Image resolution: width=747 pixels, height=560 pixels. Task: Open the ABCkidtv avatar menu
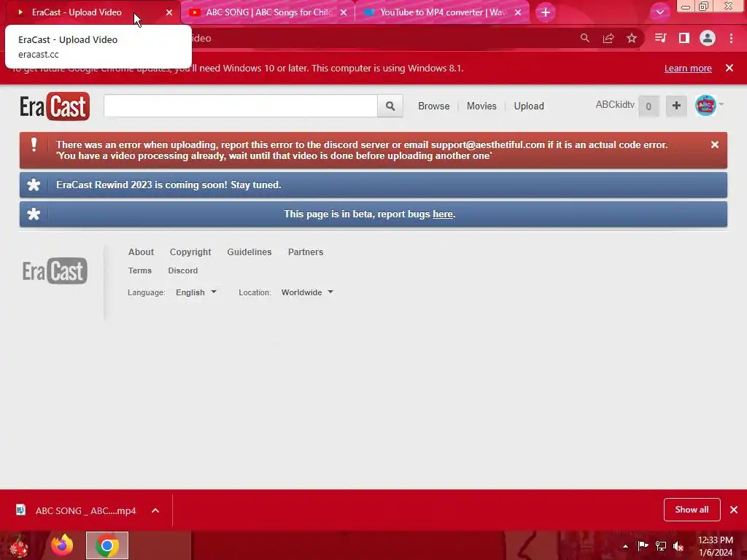pyautogui.click(x=705, y=105)
